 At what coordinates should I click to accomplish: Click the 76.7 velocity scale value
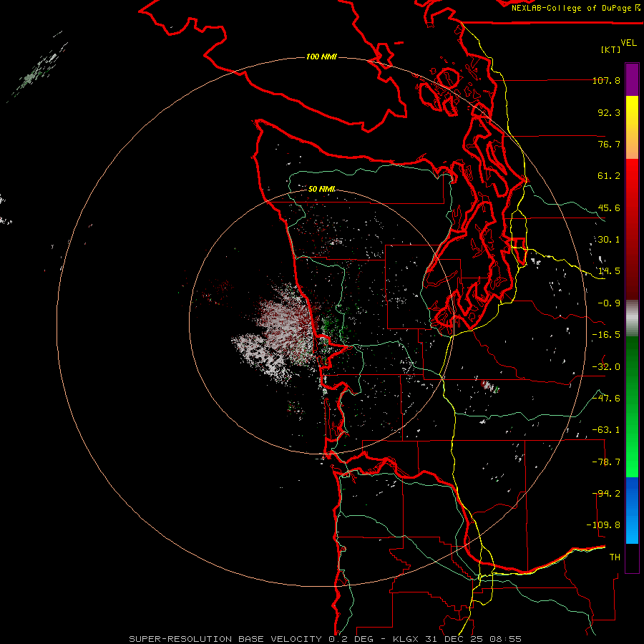click(609, 144)
